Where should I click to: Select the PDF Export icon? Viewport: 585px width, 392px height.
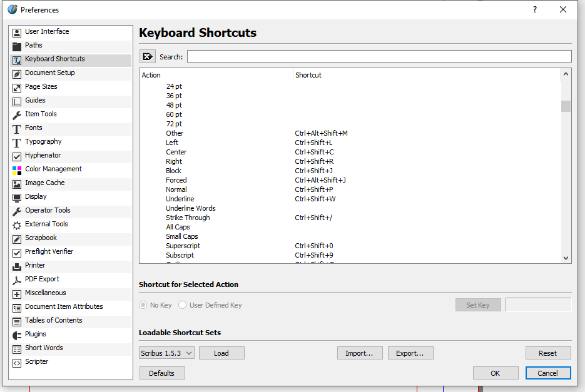(17, 279)
